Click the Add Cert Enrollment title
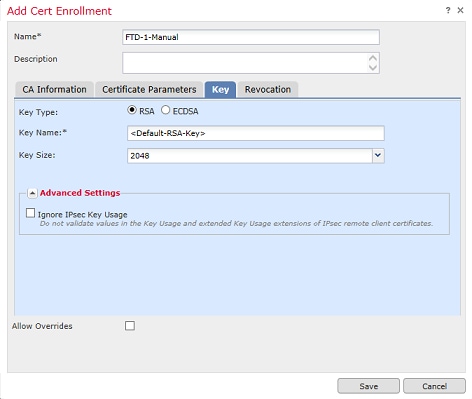 59,11
